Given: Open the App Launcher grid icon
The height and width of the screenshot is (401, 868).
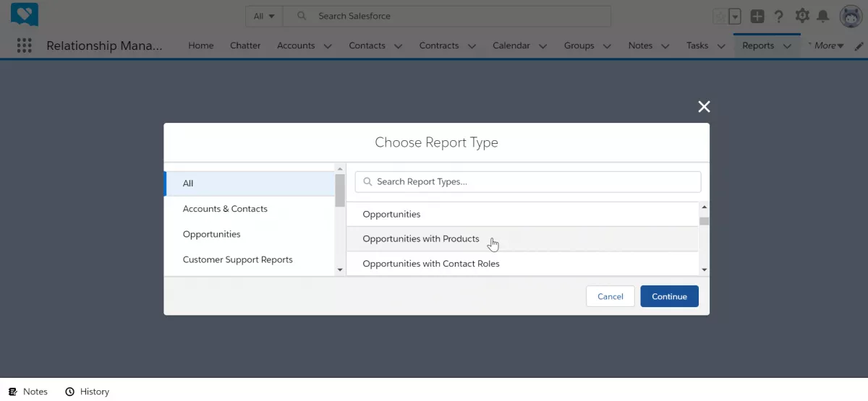Looking at the screenshot, I should coord(25,46).
